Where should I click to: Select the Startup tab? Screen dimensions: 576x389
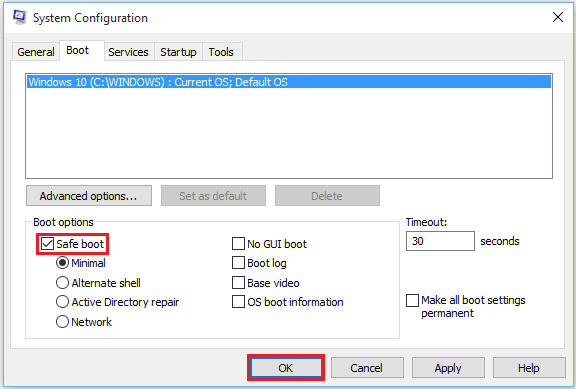(178, 52)
